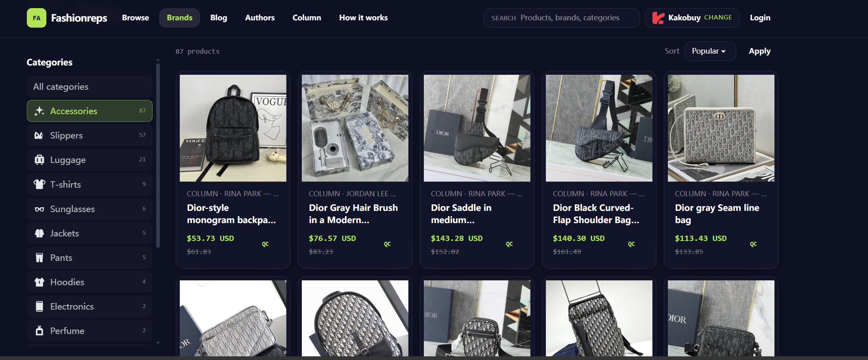Open the Dior-style monogram backpack photo
Image resolution: width=868 pixels, height=360 pixels.
[x=233, y=128]
